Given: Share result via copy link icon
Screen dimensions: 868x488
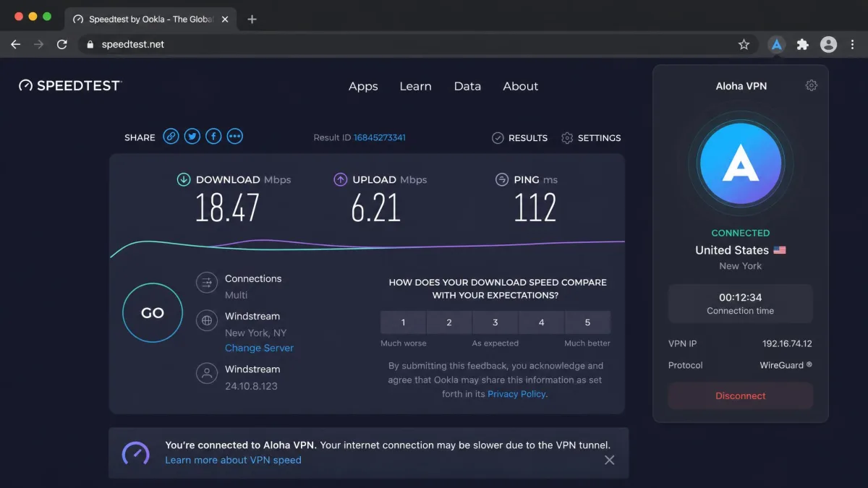Looking at the screenshot, I should tap(171, 136).
